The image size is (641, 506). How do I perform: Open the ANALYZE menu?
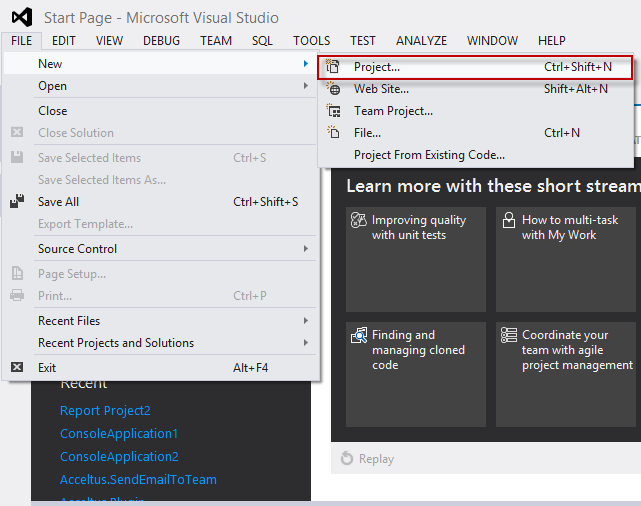(x=421, y=41)
